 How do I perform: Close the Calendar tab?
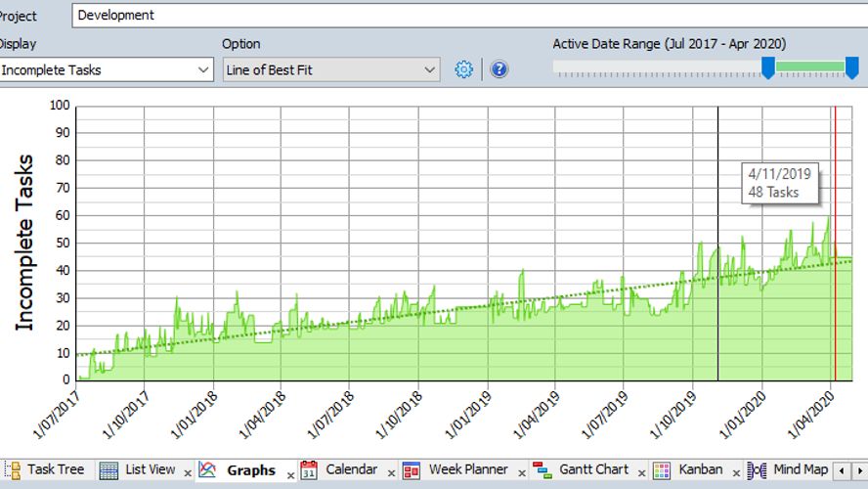[389, 473]
